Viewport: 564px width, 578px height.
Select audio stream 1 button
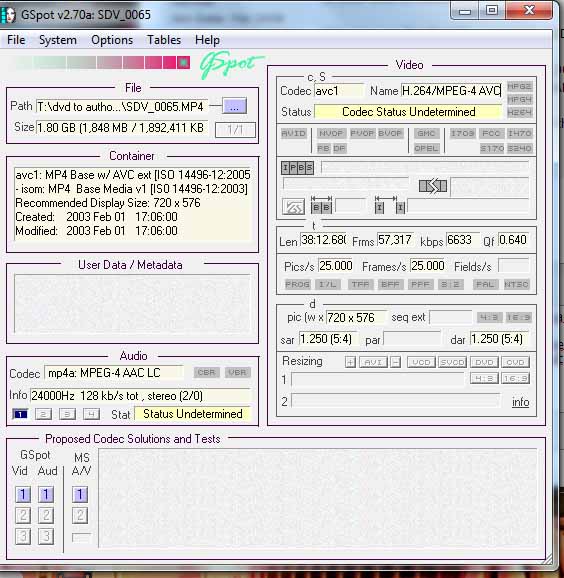coord(20,414)
